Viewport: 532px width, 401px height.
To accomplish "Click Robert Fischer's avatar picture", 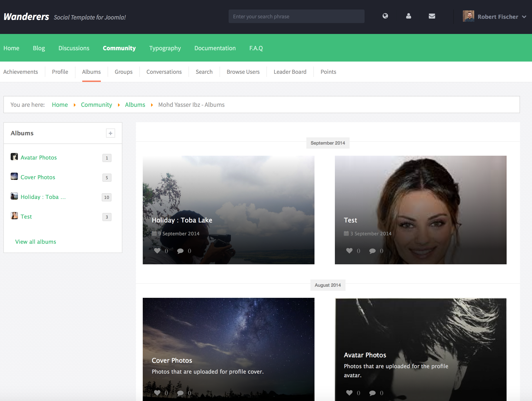I will click(468, 16).
